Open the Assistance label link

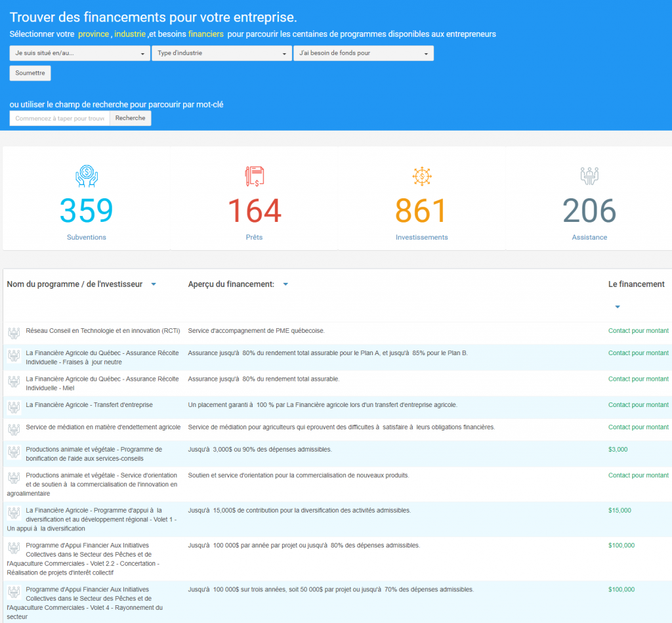pos(589,237)
